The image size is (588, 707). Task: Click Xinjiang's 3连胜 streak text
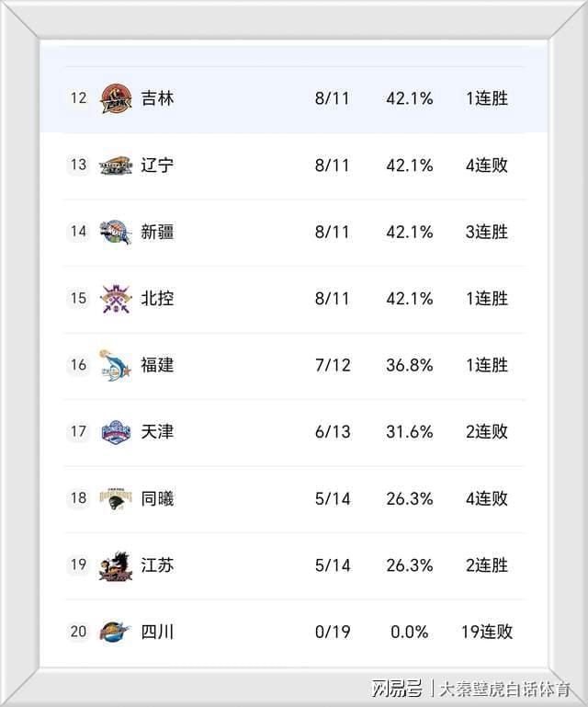tap(487, 232)
